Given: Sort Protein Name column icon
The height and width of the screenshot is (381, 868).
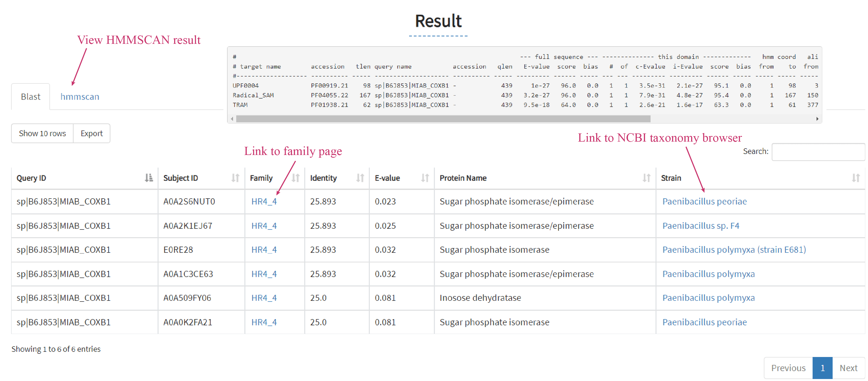Looking at the screenshot, I should pyautogui.click(x=646, y=178).
